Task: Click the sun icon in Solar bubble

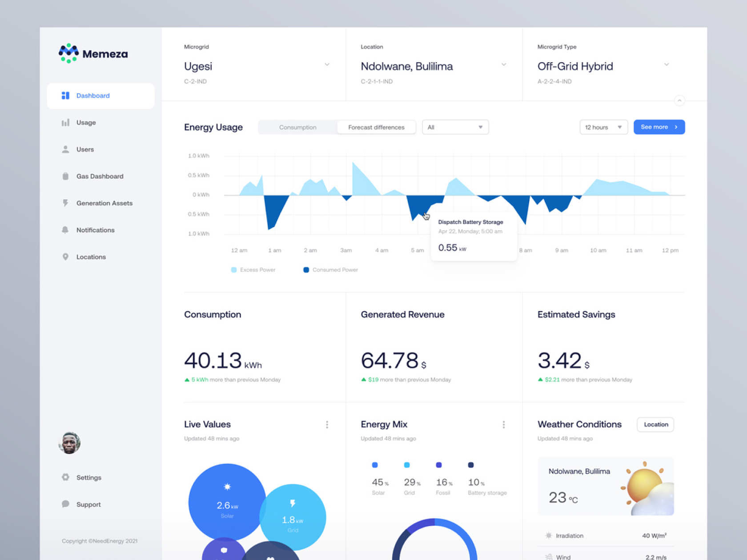Action: click(x=227, y=487)
